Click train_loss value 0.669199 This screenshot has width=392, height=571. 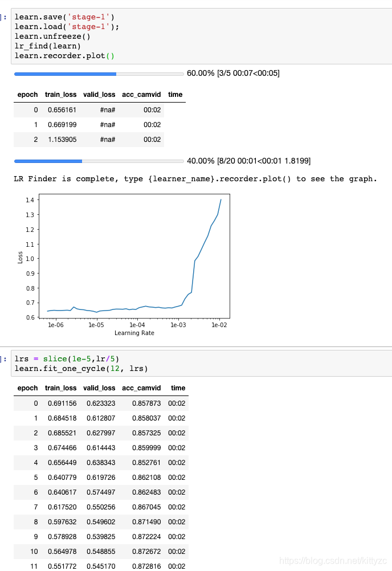(62, 125)
